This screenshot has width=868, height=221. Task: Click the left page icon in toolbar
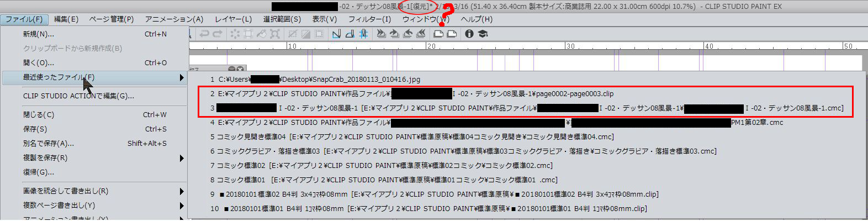(x=438, y=34)
